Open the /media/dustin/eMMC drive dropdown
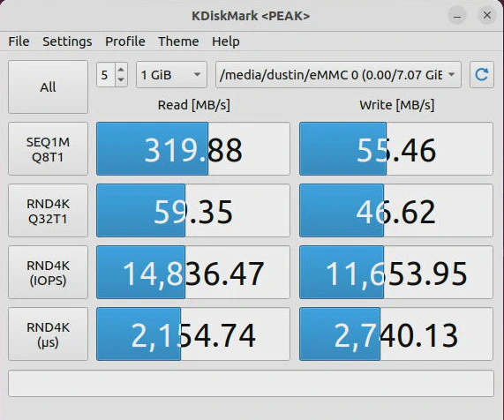 point(338,74)
